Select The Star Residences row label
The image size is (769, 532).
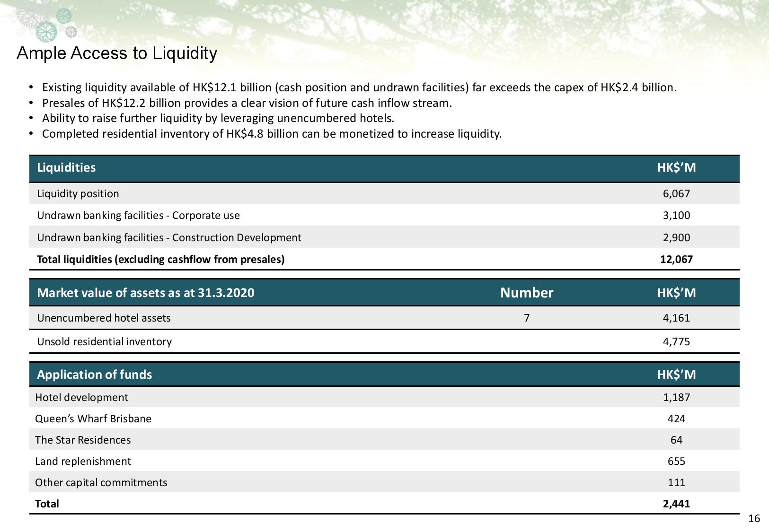point(83,440)
